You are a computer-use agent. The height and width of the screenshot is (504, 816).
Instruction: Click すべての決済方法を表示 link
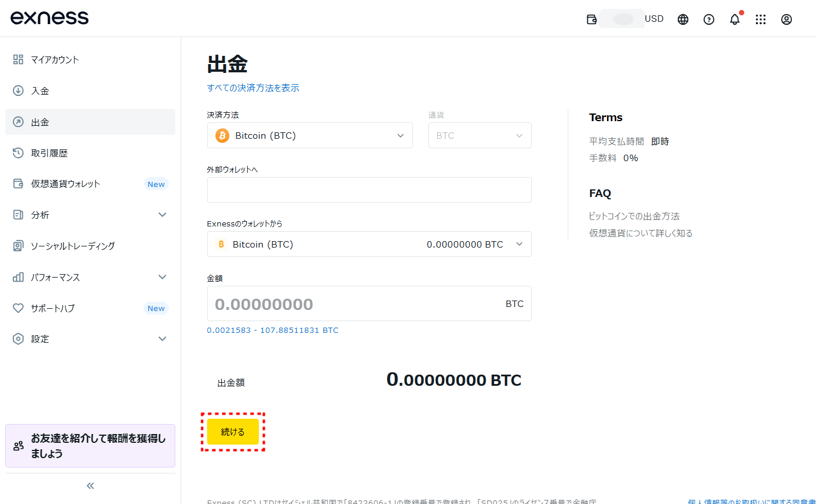click(253, 88)
